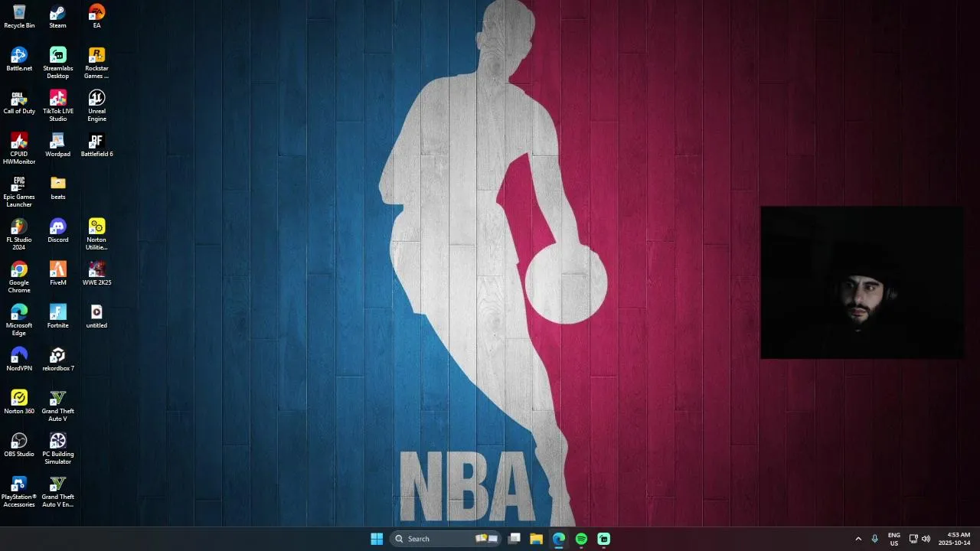Image resolution: width=980 pixels, height=551 pixels.
Task: Open the Windows Start menu
Action: 377,539
